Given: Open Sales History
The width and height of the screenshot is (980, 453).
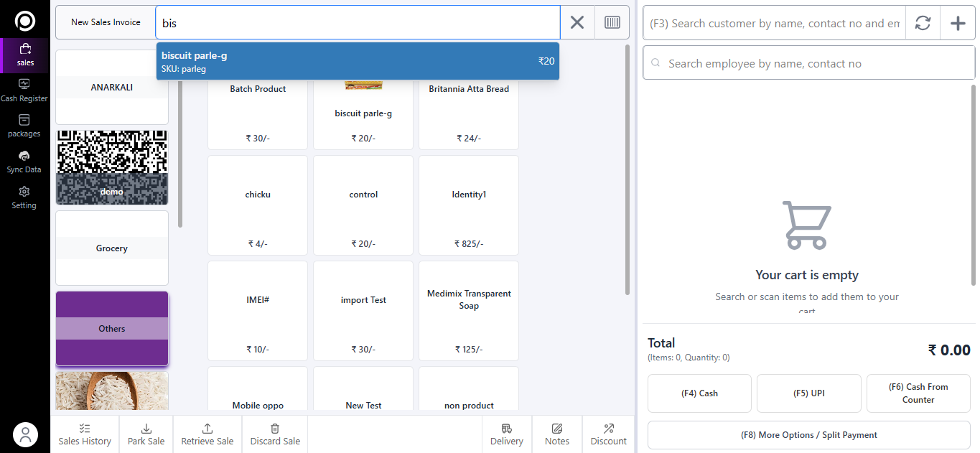Looking at the screenshot, I should (85, 434).
